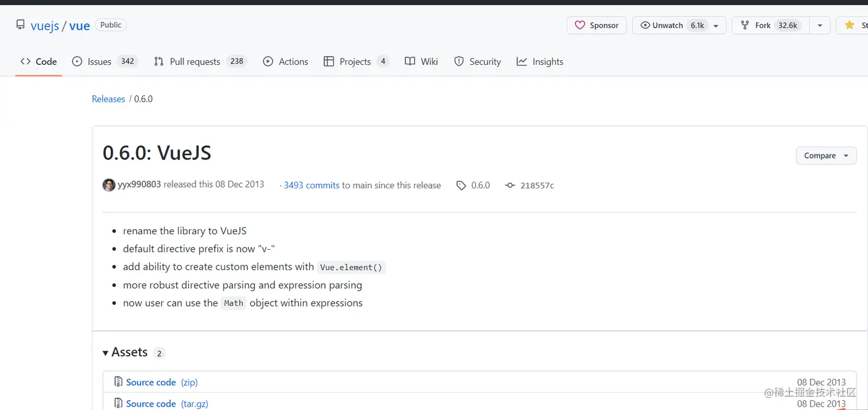The height and width of the screenshot is (410, 868).
Task: Open the yyx990803 user profile link
Action: pyautogui.click(x=139, y=185)
